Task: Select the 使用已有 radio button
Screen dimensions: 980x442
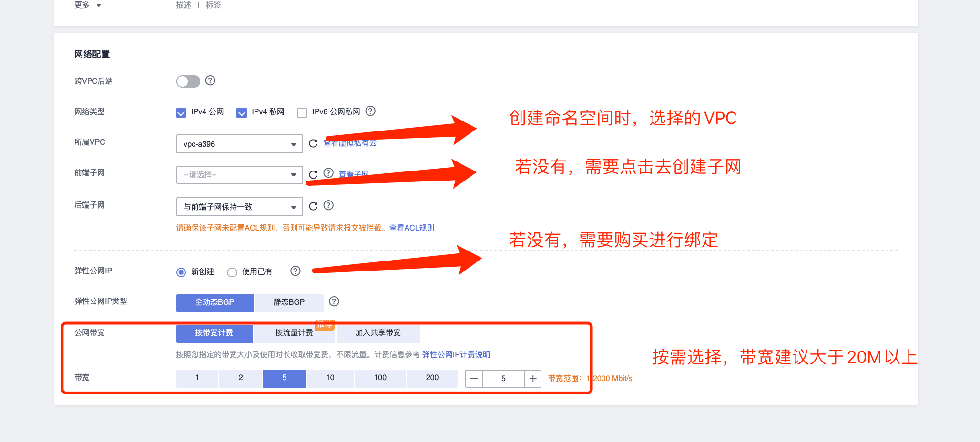Action: (x=232, y=272)
